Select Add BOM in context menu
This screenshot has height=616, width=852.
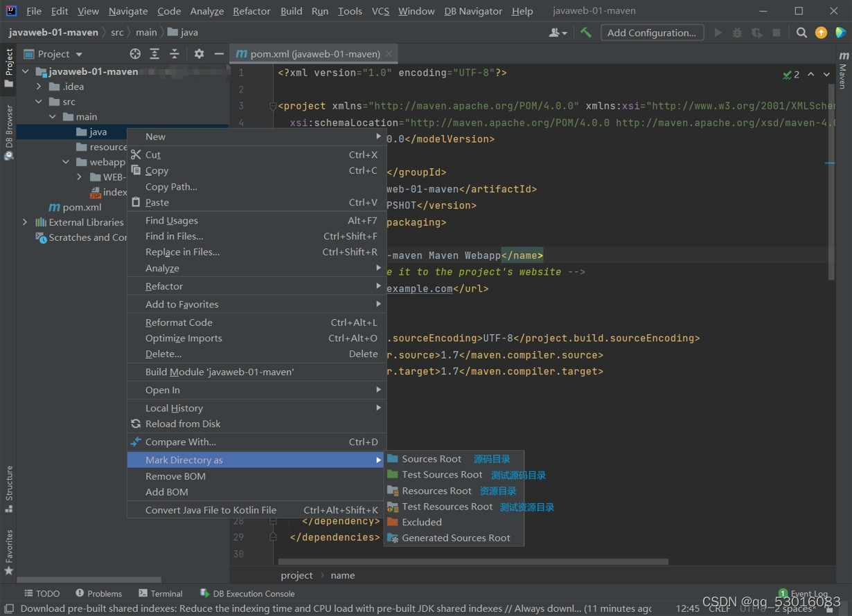(256, 492)
